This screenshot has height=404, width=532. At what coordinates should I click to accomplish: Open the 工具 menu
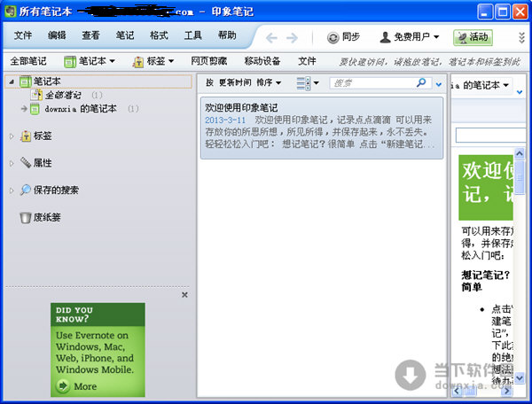pyautogui.click(x=192, y=35)
